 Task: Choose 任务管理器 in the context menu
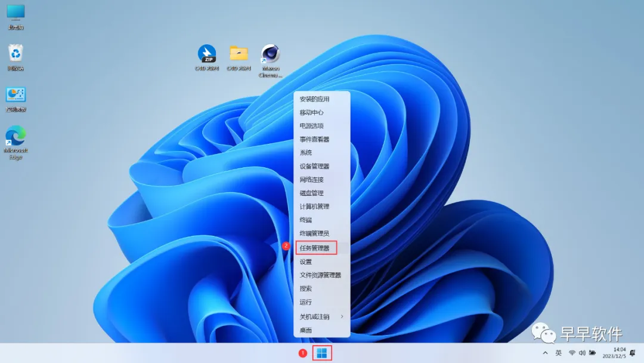click(x=322, y=248)
